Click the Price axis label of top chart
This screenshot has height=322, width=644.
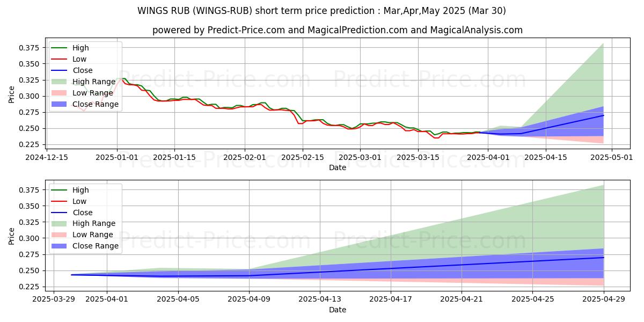[x=12, y=94]
